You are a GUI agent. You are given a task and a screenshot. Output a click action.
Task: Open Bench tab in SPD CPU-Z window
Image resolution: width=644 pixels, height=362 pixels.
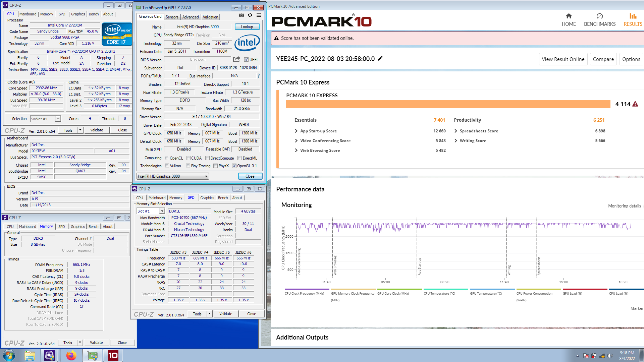pos(223,198)
